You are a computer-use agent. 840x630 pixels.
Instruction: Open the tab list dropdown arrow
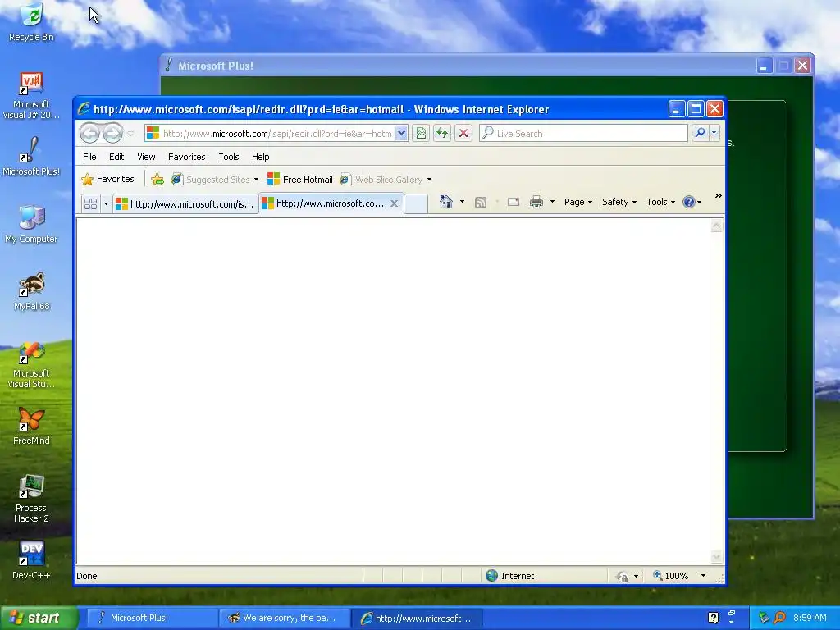[106, 203]
